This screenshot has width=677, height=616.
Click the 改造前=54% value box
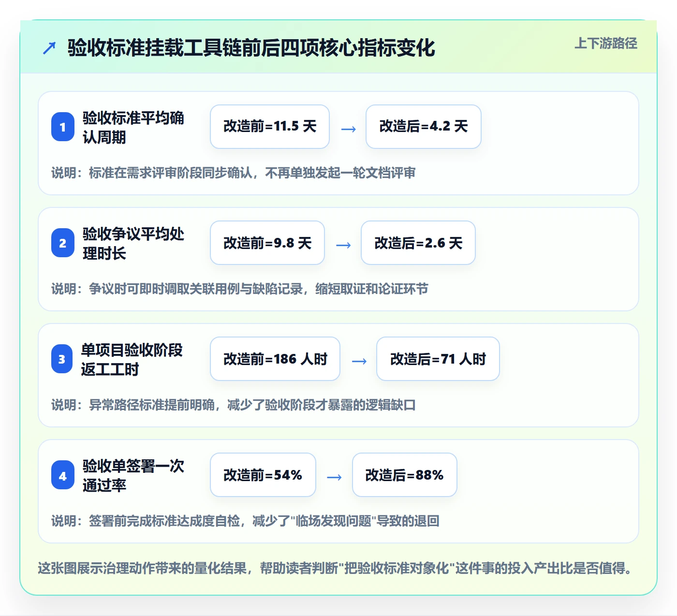click(x=263, y=475)
